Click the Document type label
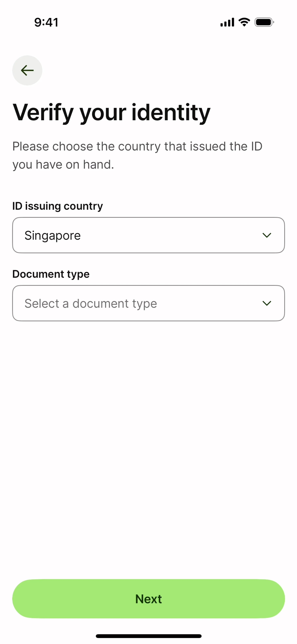The width and height of the screenshot is (297, 644). click(x=51, y=274)
